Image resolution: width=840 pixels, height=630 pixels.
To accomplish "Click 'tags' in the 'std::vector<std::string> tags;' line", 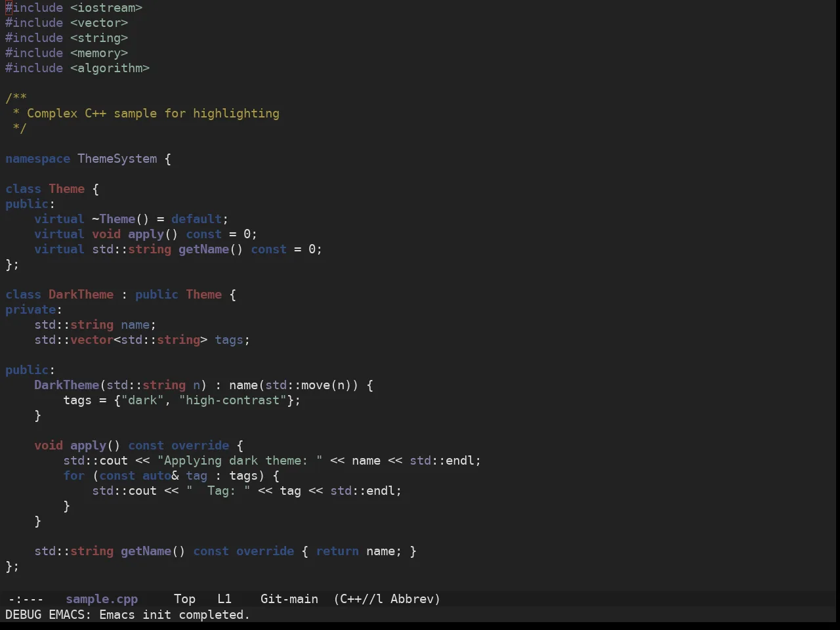I will 229,340.
